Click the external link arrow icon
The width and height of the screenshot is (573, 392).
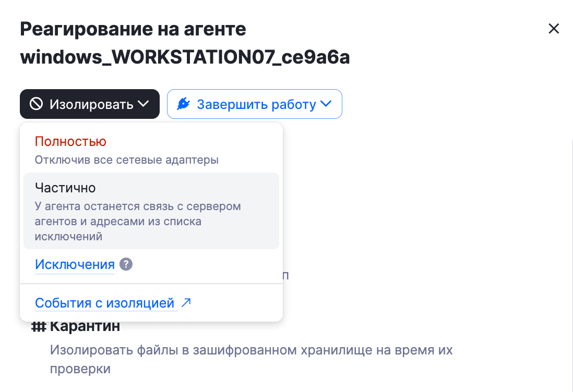pyautogui.click(x=186, y=302)
